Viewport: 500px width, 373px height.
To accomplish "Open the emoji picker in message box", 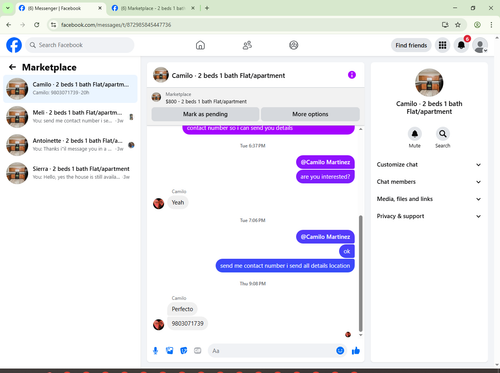I will 340,351.
